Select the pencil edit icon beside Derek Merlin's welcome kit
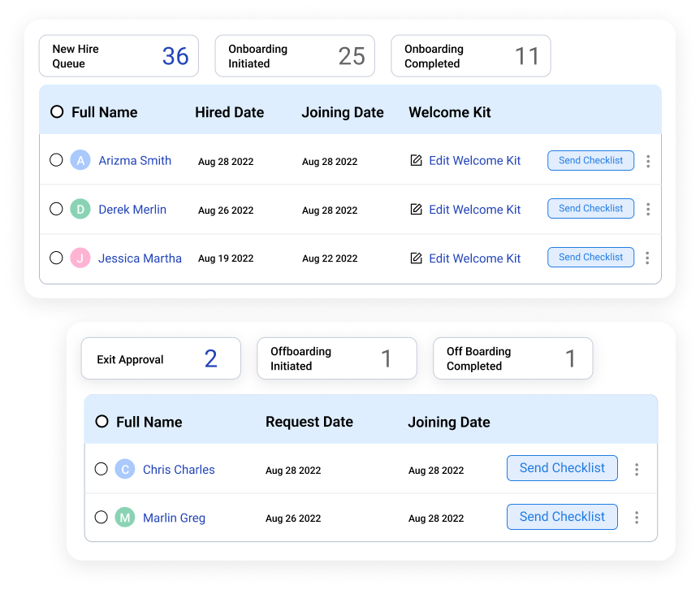This screenshot has width=700, height=590. (417, 209)
